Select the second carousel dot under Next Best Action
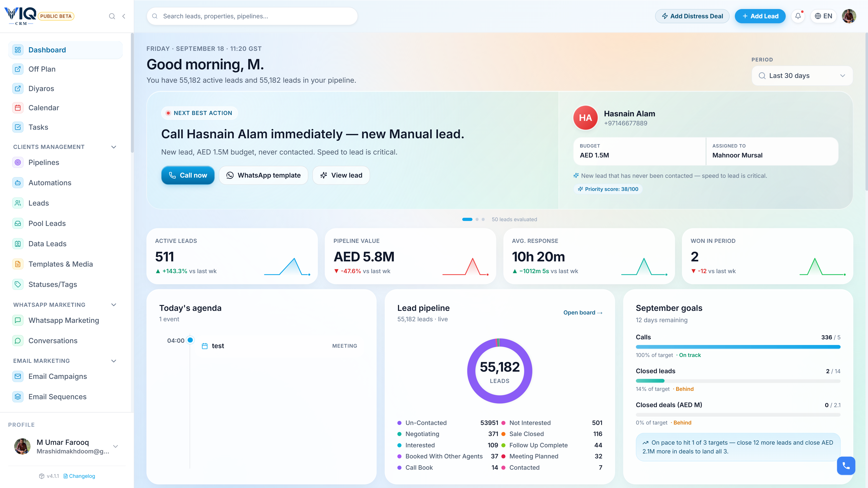The height and width of the screenshot is (488, 868). (x=477, y=219)
